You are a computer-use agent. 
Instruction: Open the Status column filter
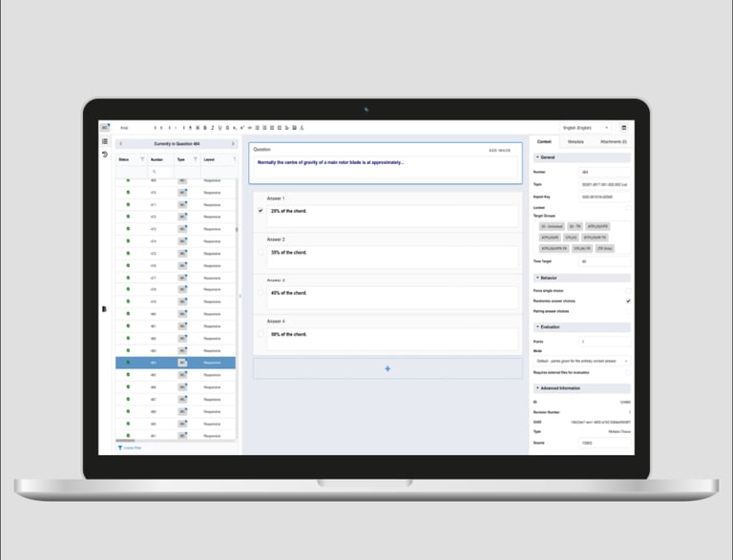142,159
